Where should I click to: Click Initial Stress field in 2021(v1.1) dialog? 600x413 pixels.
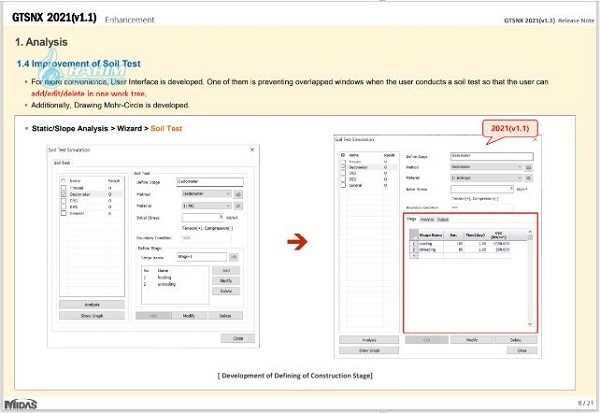click(x=482, y=189)
